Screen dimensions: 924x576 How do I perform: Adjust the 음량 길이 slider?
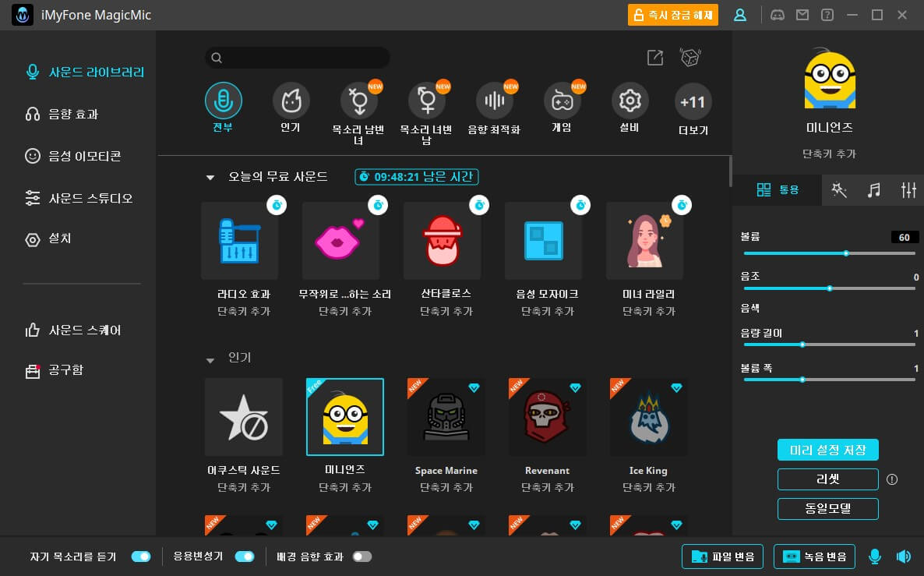coord(829,345)
